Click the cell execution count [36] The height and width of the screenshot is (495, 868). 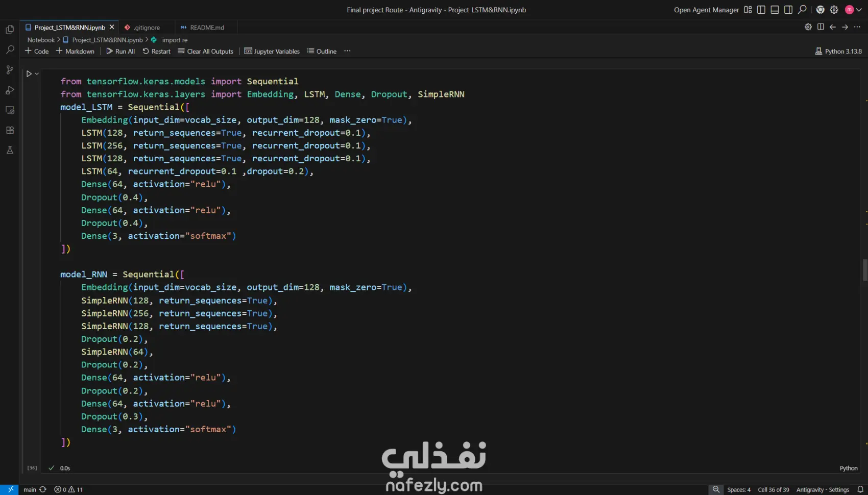point(32,468)
